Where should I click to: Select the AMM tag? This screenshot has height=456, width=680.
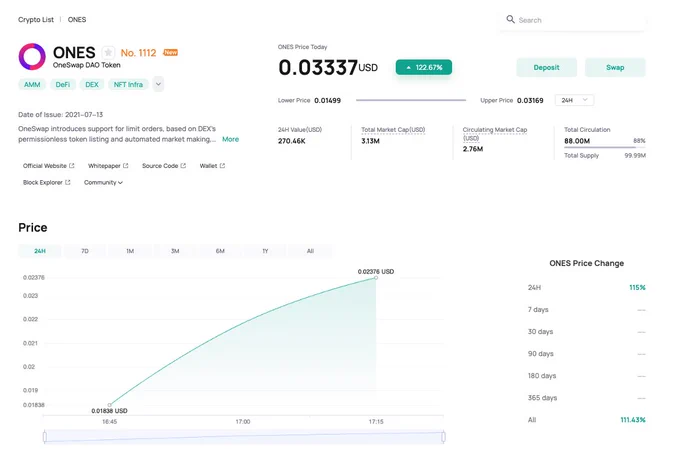(x=32, y=85)
